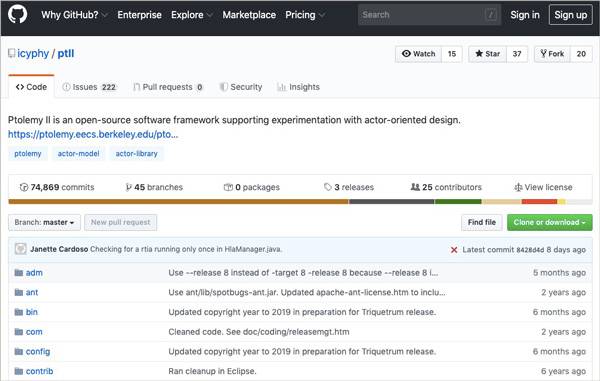Open the ptolemy.eecs.berkeley.edu link

tap(93, 134)
